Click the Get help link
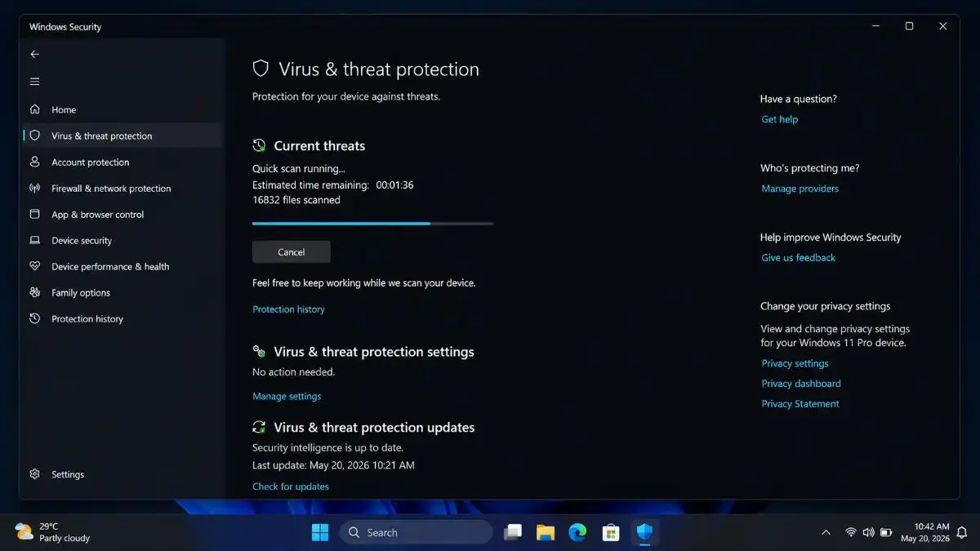The width and height of the screenshot is (980, 551). click(x=780, y=119)
